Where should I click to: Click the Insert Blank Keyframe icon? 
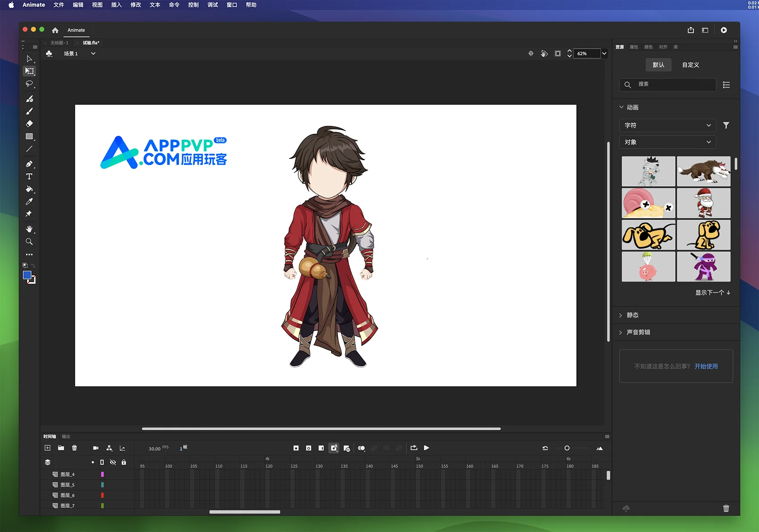(x=309, y=448)
